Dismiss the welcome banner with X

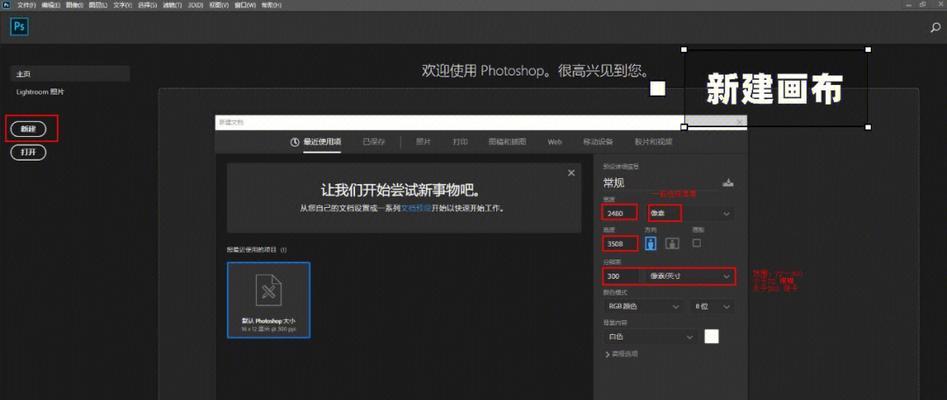tap(571, 173)
